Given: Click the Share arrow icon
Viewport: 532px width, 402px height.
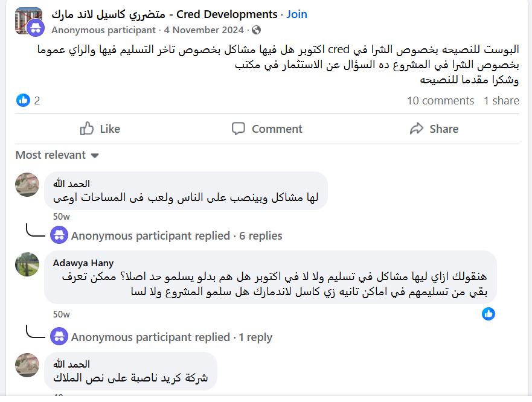Looking at the screenshot, I should [x=417, y=129].
